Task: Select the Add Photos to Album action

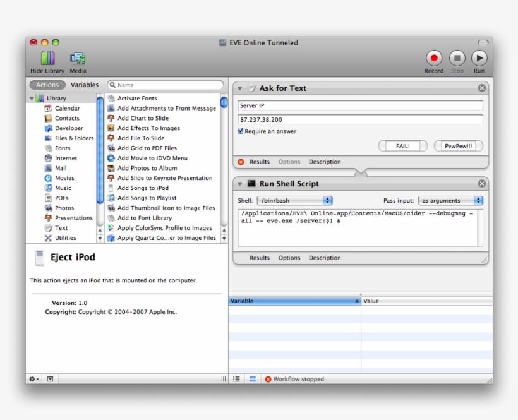Action: coord(142,168)
